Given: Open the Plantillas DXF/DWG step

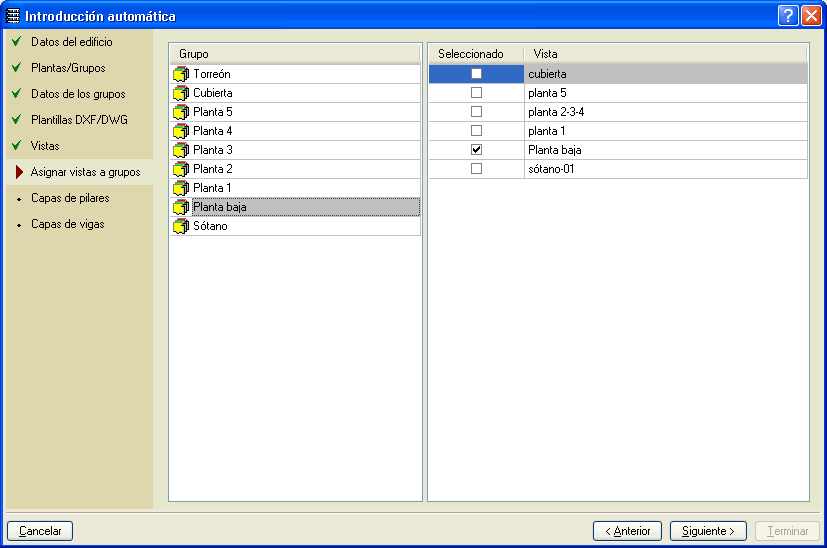Looking at the screenshot, I should pyautogui.click(x=79, y=120).
